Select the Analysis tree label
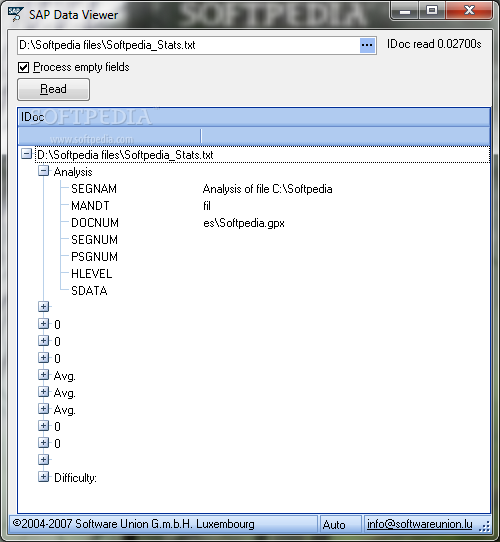 click(73, 172)
